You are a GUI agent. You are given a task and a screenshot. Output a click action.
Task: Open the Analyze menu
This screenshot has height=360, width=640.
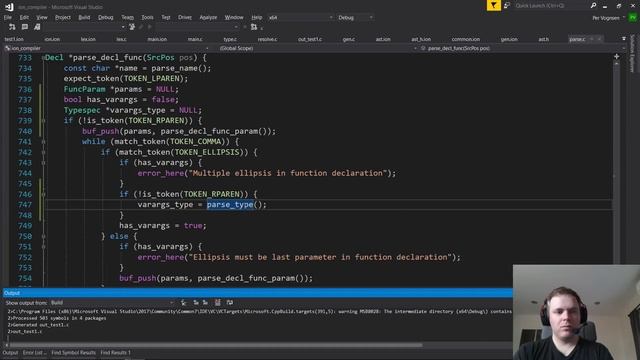coord(208,18)
